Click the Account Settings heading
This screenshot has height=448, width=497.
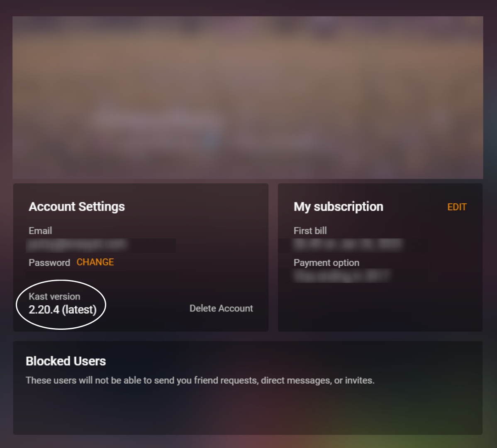77,207
